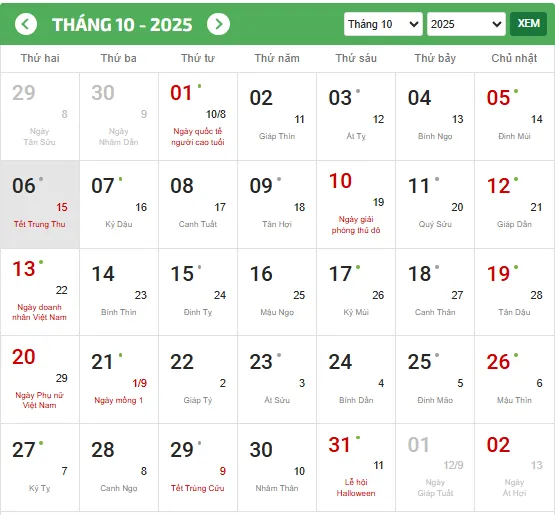
Task: Select October 13 Ngày doanh nhân Việt Nam
Action: coord(40,292)
